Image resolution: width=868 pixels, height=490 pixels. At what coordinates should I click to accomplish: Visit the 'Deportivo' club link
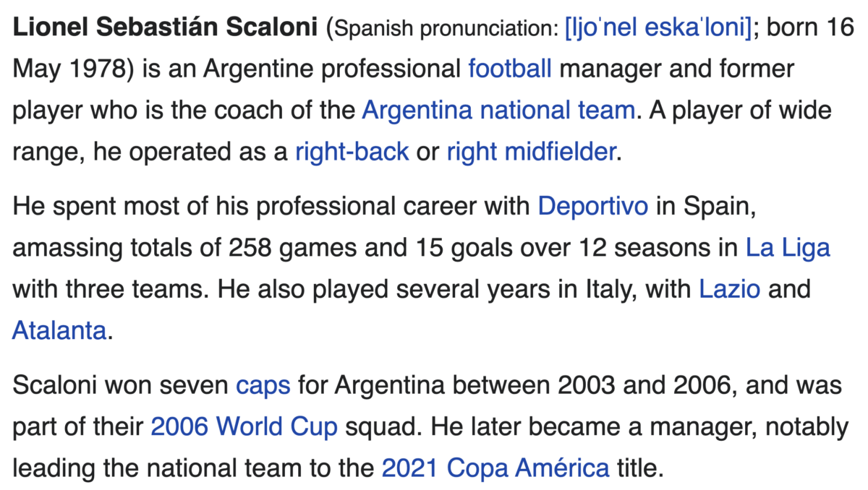click(593, 207)
